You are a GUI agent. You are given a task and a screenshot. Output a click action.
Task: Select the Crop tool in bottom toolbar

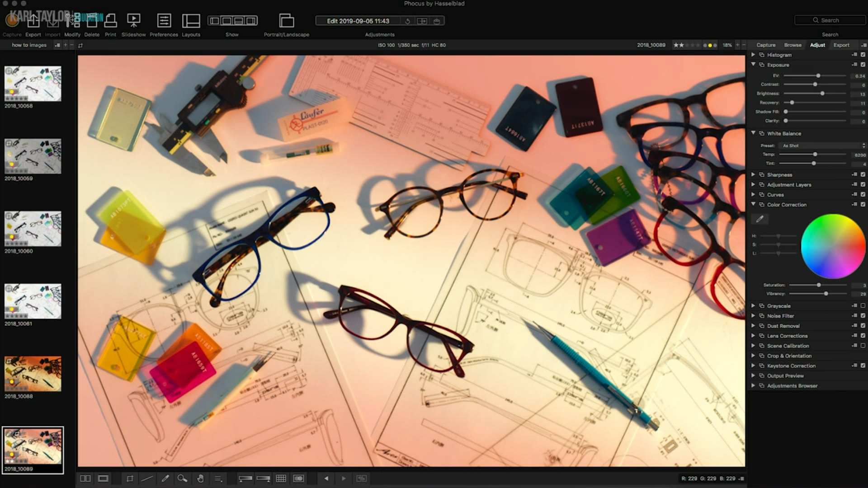(130, 479)
